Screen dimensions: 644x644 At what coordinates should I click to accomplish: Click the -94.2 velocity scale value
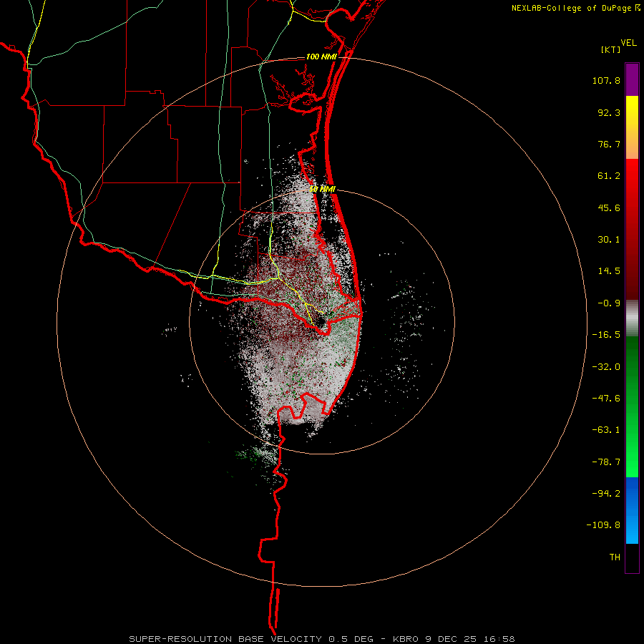(x=606, y=493)
